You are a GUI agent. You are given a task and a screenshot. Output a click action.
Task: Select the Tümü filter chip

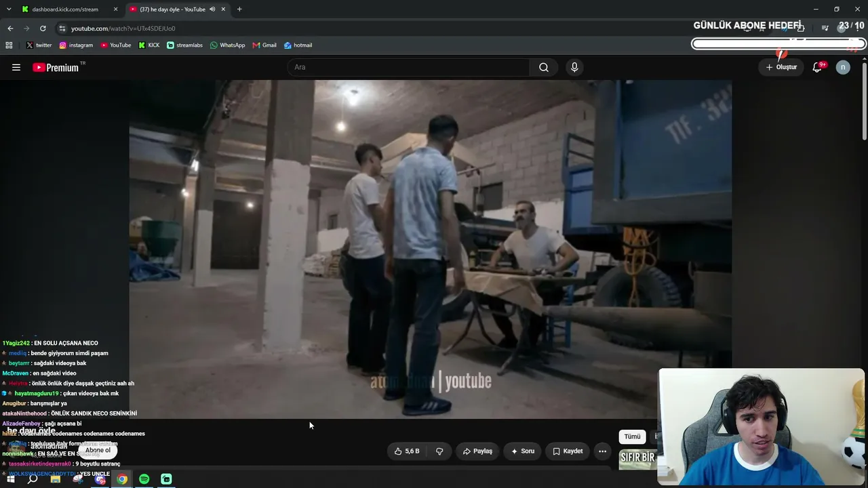[x=632, y=436]
